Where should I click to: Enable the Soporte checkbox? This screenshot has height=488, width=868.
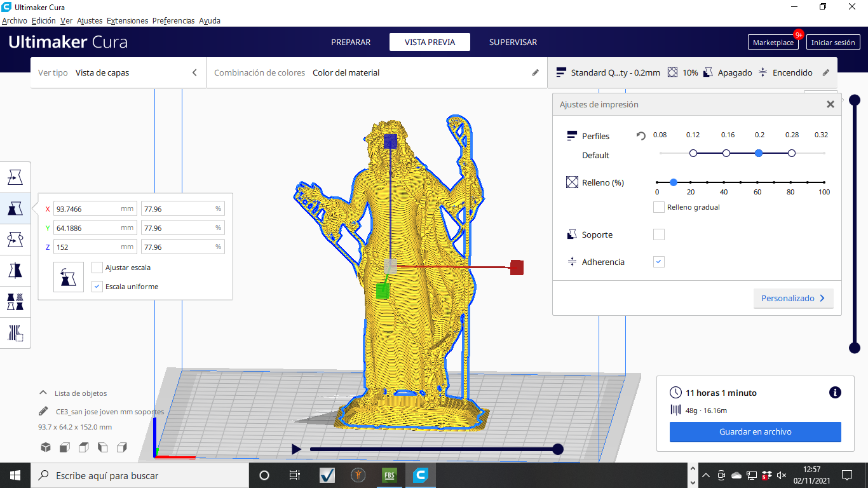659,234
